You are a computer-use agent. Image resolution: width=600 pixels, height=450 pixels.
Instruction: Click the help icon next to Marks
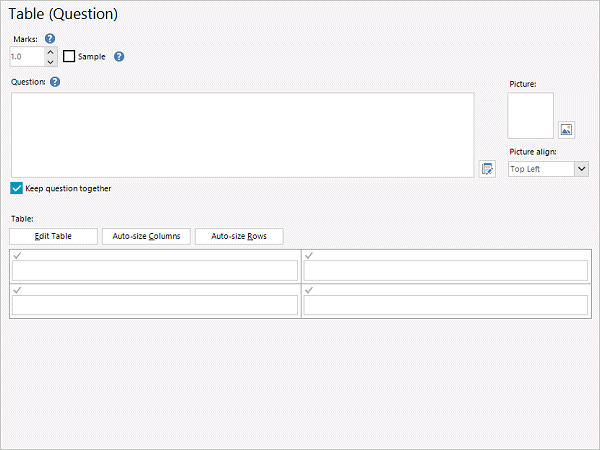click(50, 38)
